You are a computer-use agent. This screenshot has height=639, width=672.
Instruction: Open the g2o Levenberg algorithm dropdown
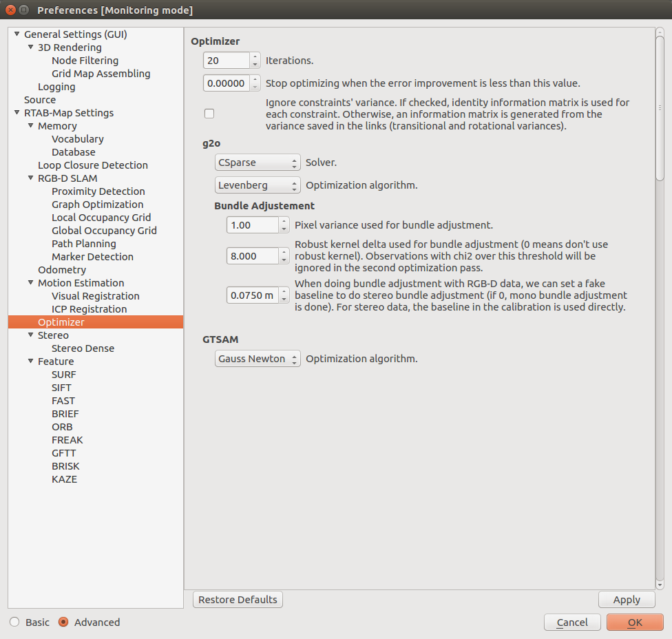(257, 185)
